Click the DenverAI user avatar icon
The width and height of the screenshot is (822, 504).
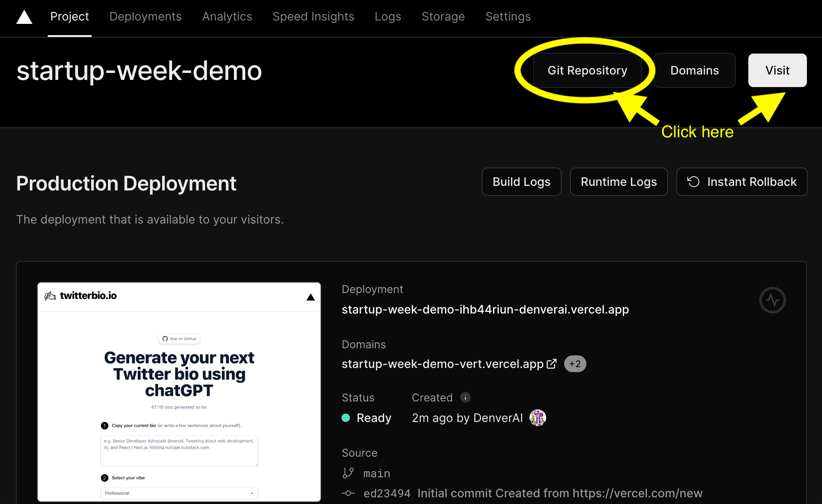[538, 418]
